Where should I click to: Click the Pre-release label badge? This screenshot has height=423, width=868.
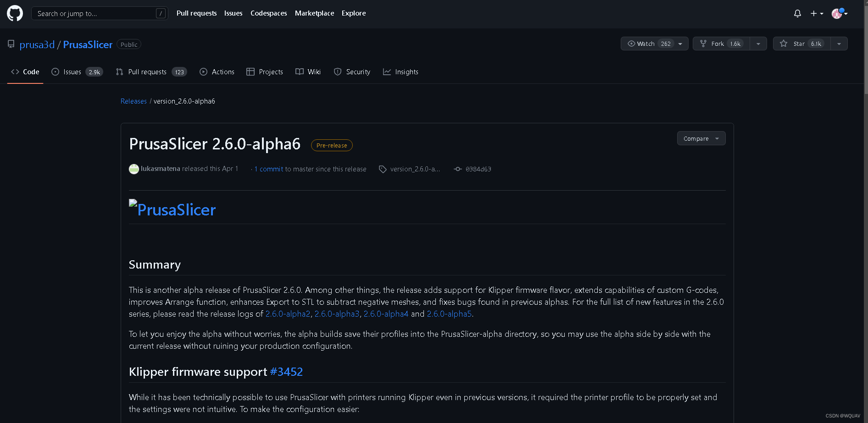tap(332, 145)
